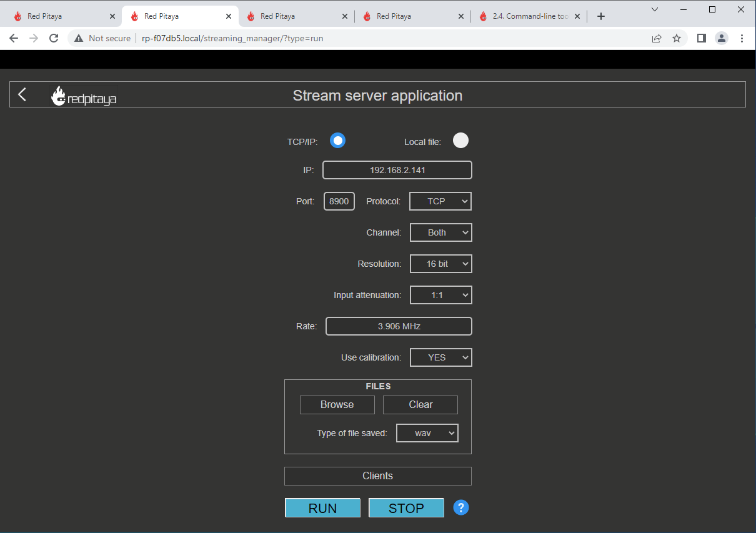Viewport: 756px width, 533px height.
Task: Select the TCP/IP radio button
Action: click(x=338, y=141)
